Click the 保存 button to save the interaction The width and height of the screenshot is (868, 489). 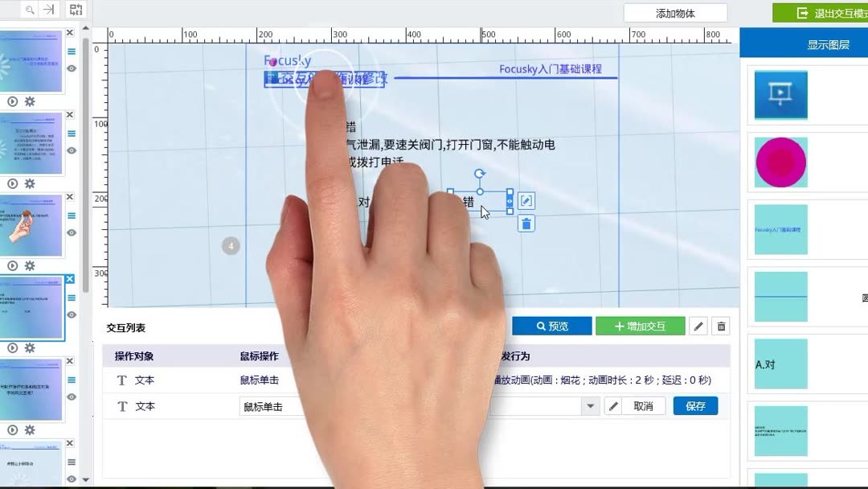pos(694,406)
